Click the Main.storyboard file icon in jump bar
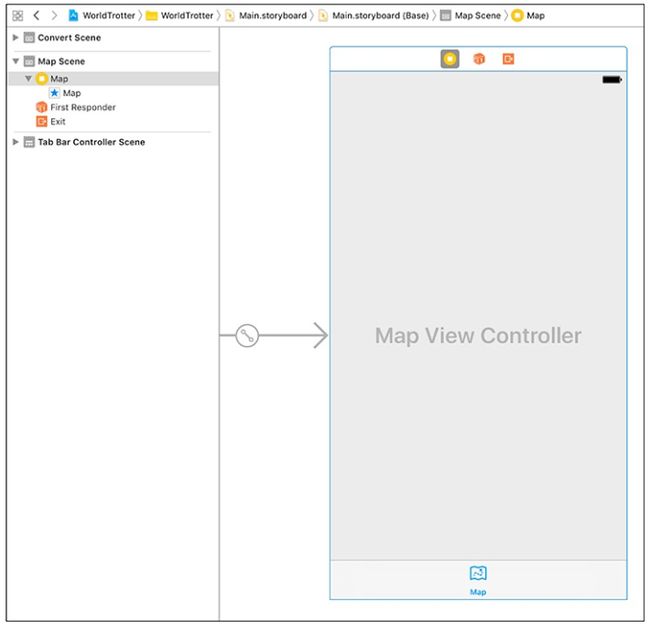 (x=230, y=16)
